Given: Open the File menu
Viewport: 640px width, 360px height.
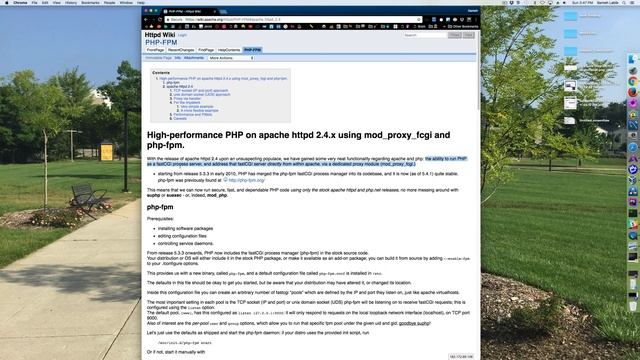Looking at the screenshot, I should click(x=34, y=2).
